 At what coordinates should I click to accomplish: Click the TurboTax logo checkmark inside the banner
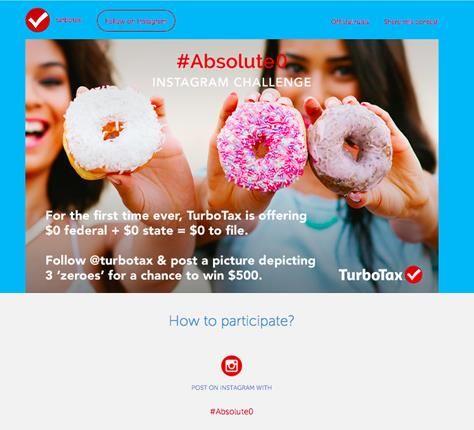(x=414, y=275)
